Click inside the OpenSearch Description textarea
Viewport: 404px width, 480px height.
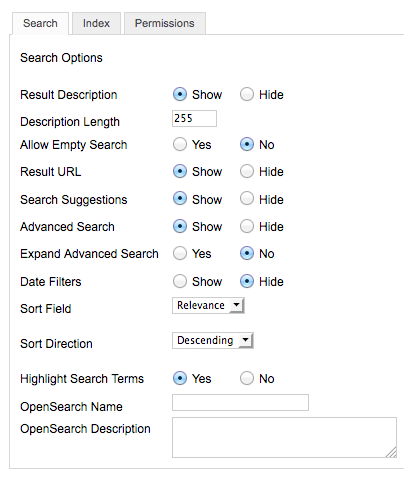(284, 437)
